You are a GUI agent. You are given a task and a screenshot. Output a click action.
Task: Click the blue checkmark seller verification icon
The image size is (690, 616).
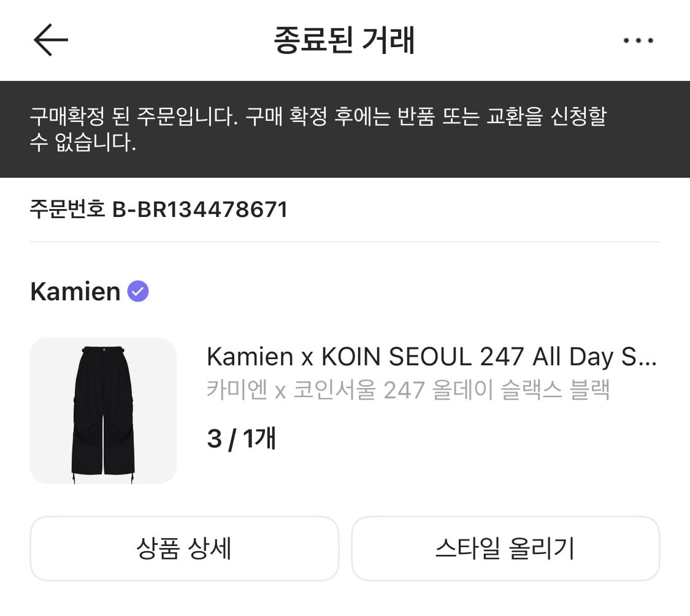coord(138,291)
